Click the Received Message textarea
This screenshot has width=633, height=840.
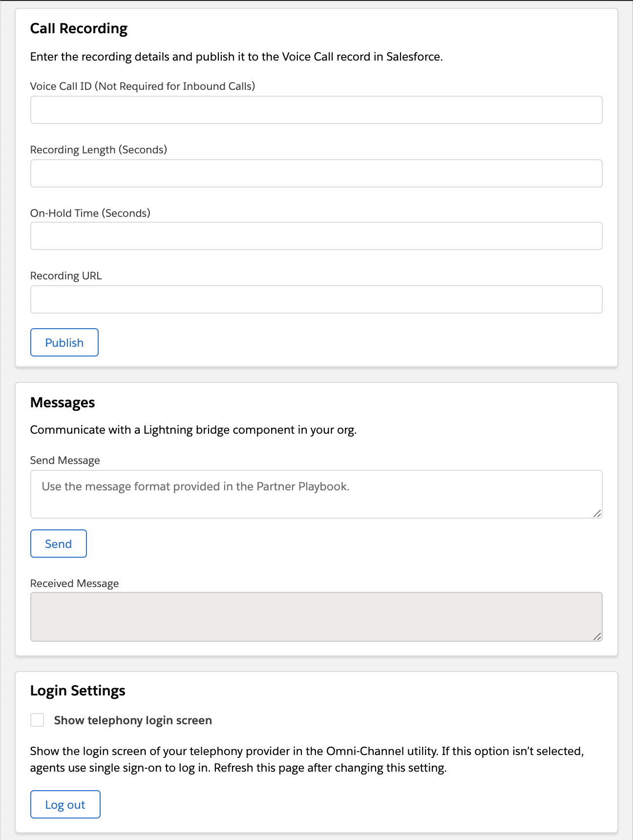pyautogui.click(x=316, y=615)
